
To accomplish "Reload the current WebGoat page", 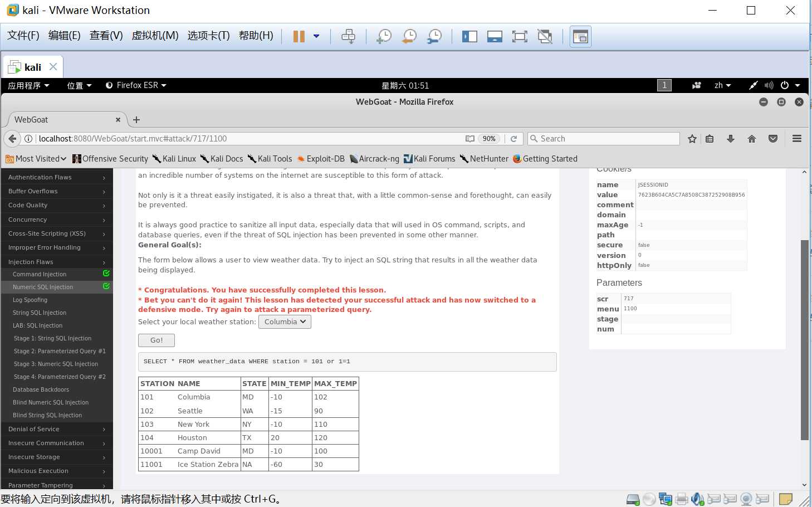I will [x=514, y=139].
